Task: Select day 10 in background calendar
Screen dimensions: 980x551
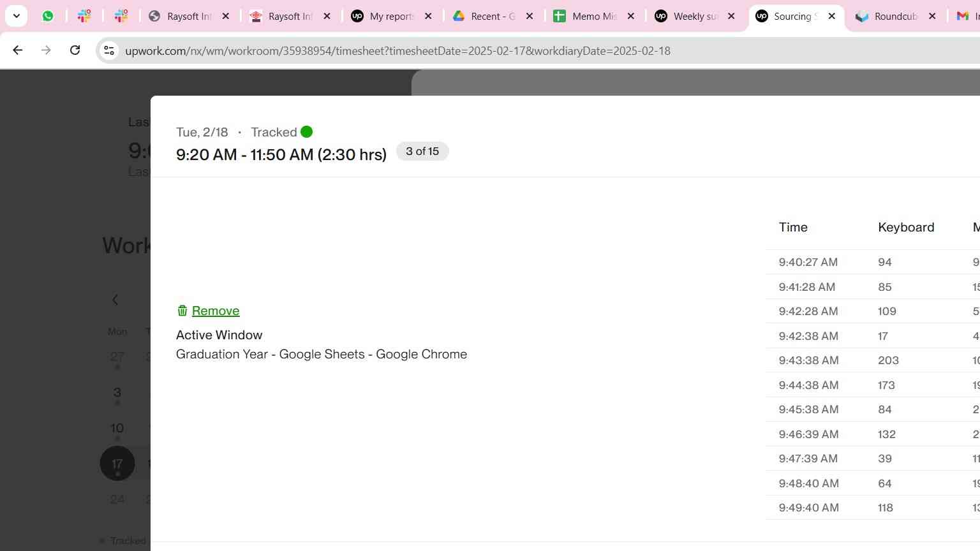Action: click(117, 428)
